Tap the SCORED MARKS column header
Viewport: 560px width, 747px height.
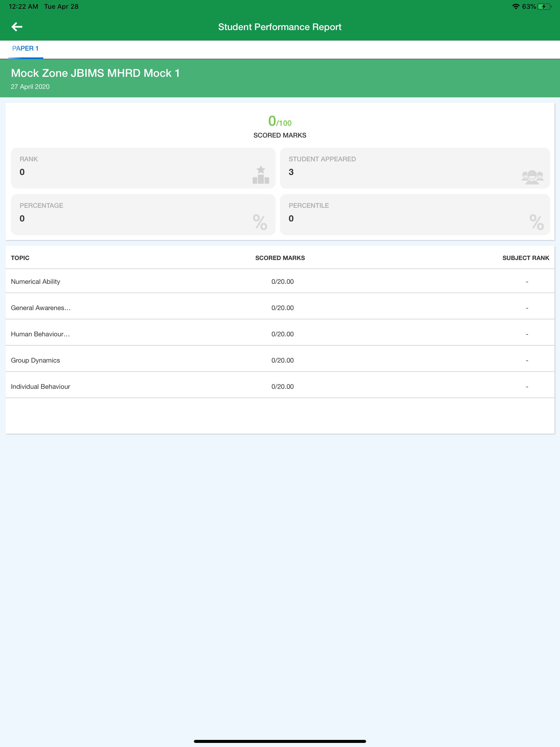(x=280, y=258)
